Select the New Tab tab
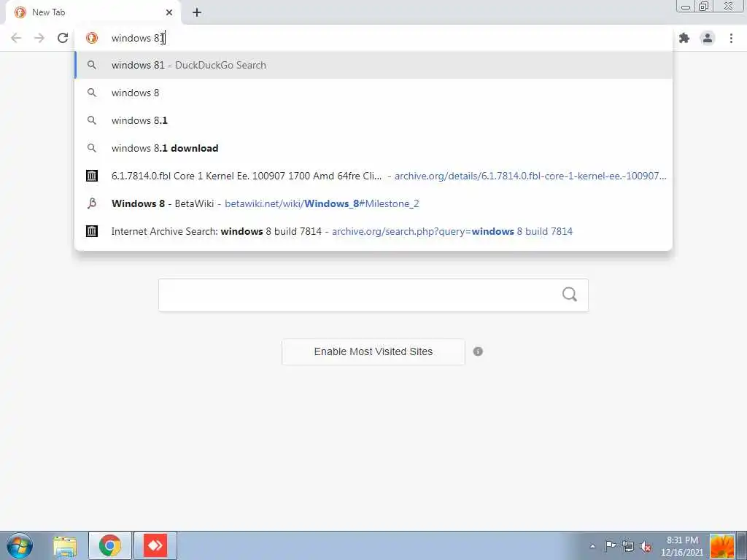The image size is (747, 560). (x=93, y=12)
